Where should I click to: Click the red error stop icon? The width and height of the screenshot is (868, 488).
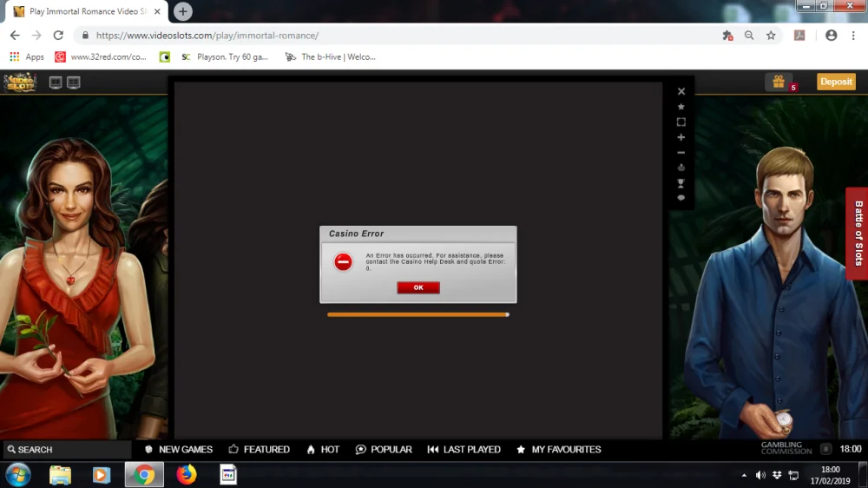(343, 261)
